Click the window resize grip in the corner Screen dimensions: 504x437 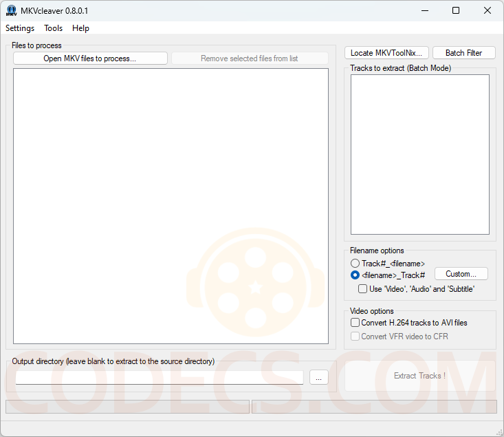click(x=499, y=432)
